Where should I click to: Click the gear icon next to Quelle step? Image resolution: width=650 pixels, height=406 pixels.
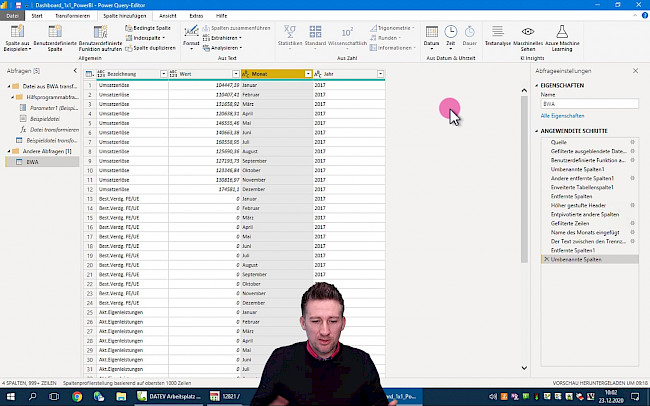[x=632, y=143]
